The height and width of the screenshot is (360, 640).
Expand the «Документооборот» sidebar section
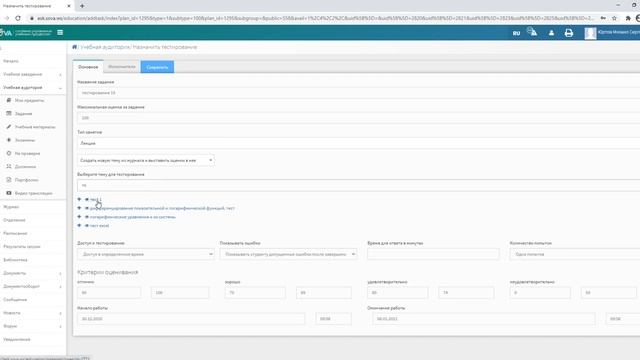coord(32,287)
